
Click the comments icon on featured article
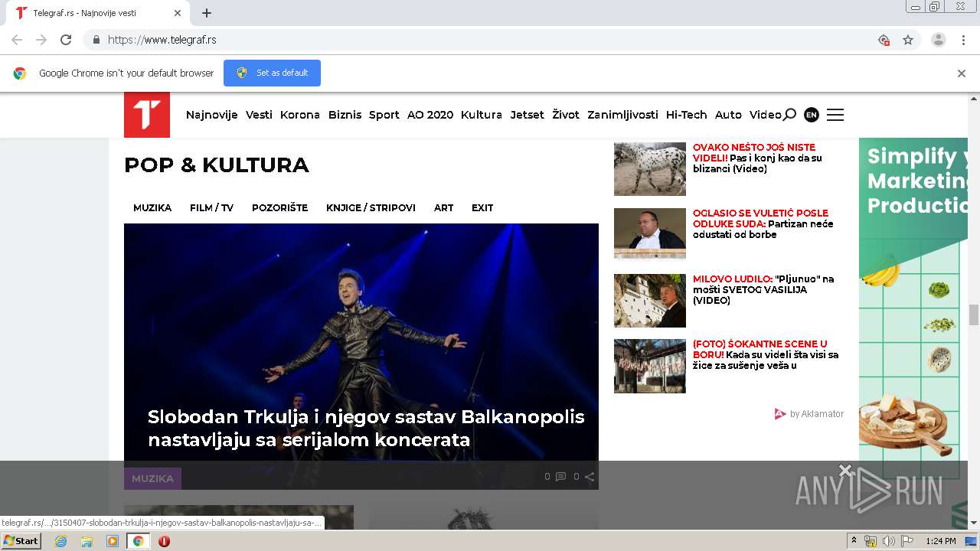[x=560, y=477]
